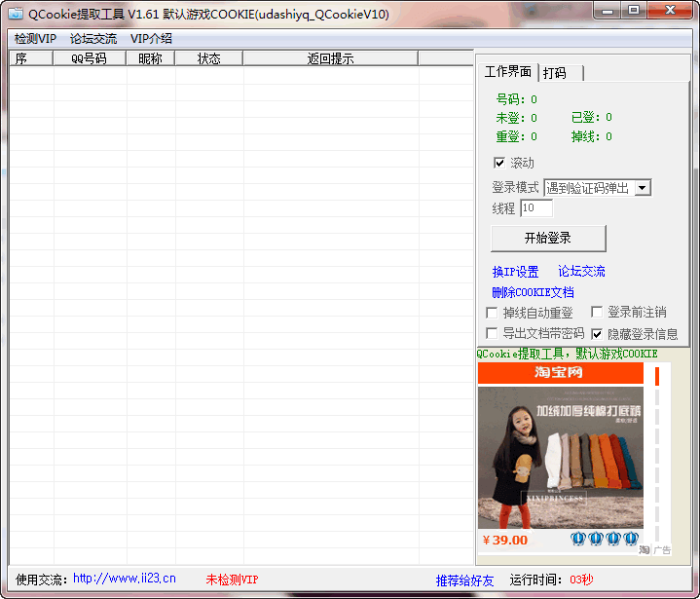
Task: Click the 线程 input field showing 10
Action: click(x=536, y=208)
